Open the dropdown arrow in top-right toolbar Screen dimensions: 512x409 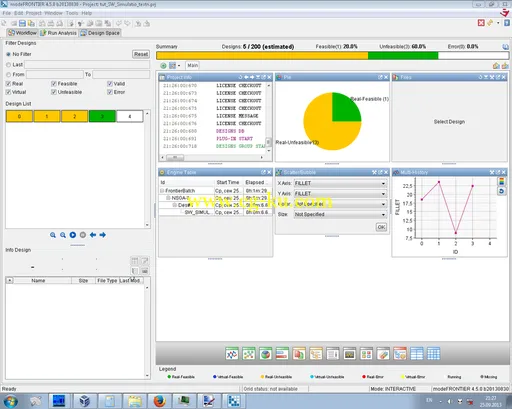coord(498,23)
